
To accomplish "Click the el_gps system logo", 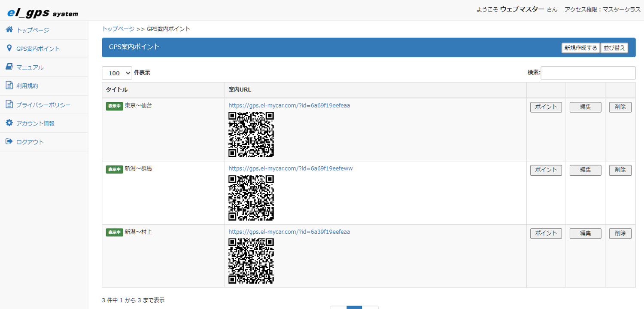I will click(x=43, y=13).
